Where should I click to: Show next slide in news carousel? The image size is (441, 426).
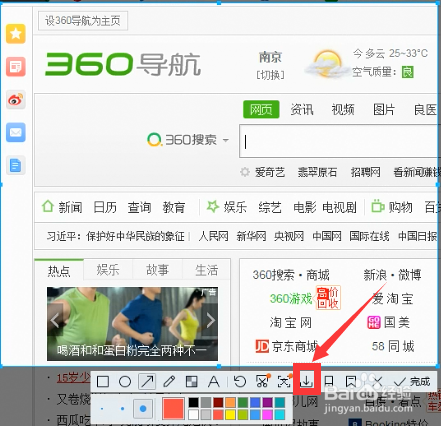210,320
